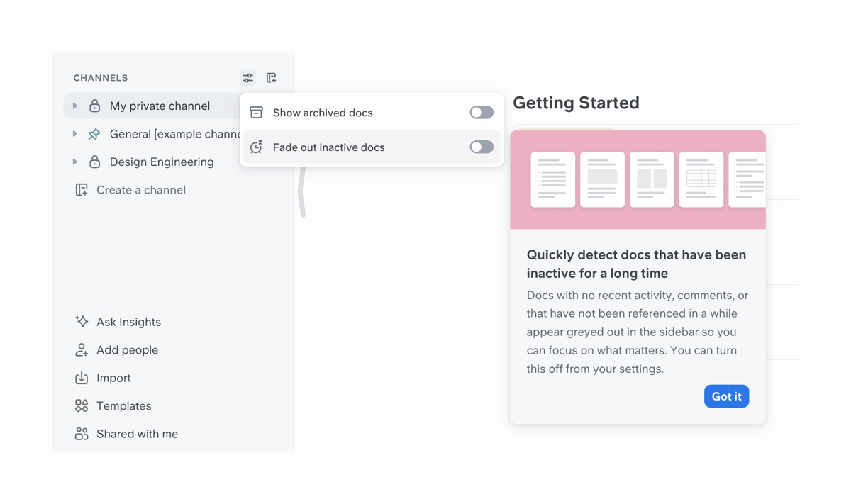This screenshot has width=851, height=504.
Task: Click the Ask Insights sparkle icon
Action: 82,321
